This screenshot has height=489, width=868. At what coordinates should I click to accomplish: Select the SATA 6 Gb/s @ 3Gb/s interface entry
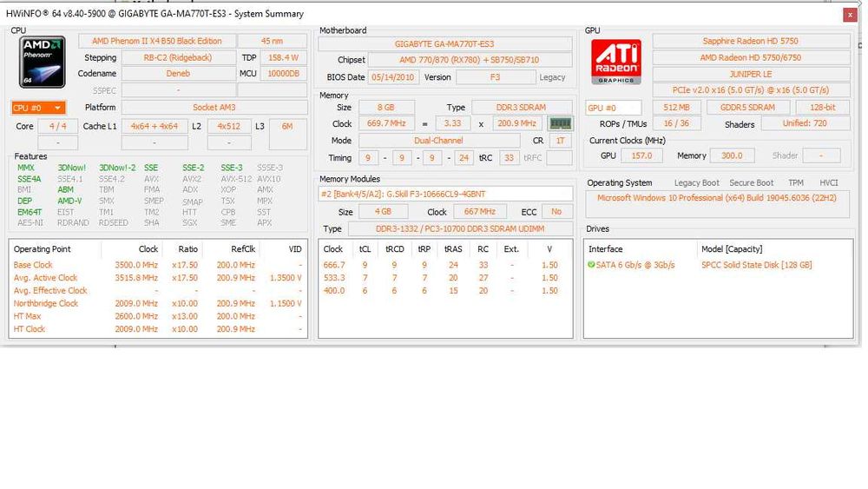[635, 265]
